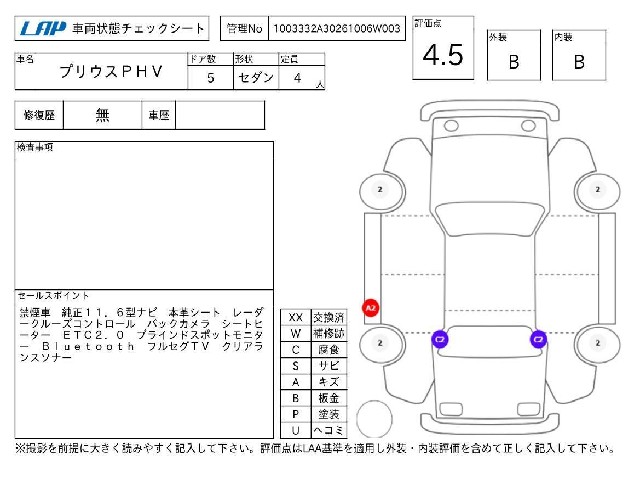
Task: Click the セールスポイント text area
Action: [144, 364]
